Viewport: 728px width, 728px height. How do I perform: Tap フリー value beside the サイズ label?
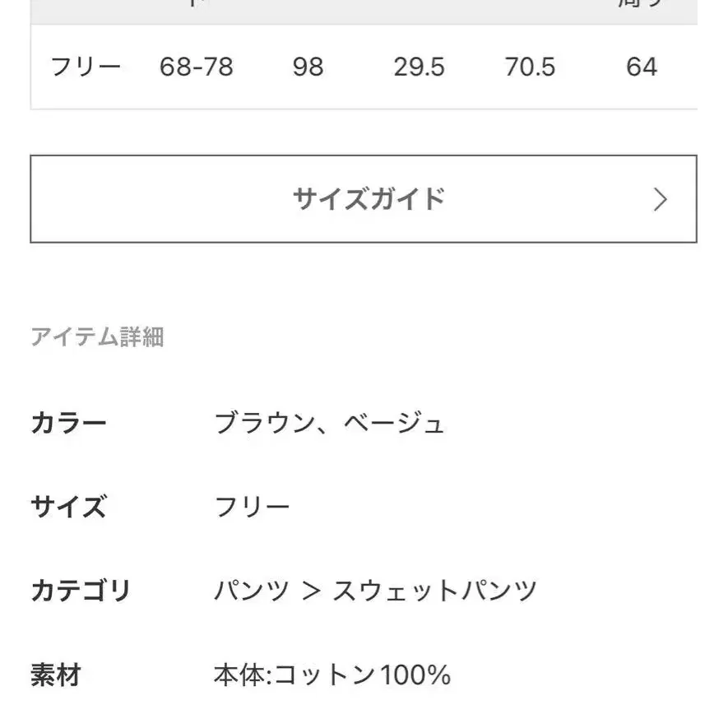pyautogui.click(x=252, y=507)
